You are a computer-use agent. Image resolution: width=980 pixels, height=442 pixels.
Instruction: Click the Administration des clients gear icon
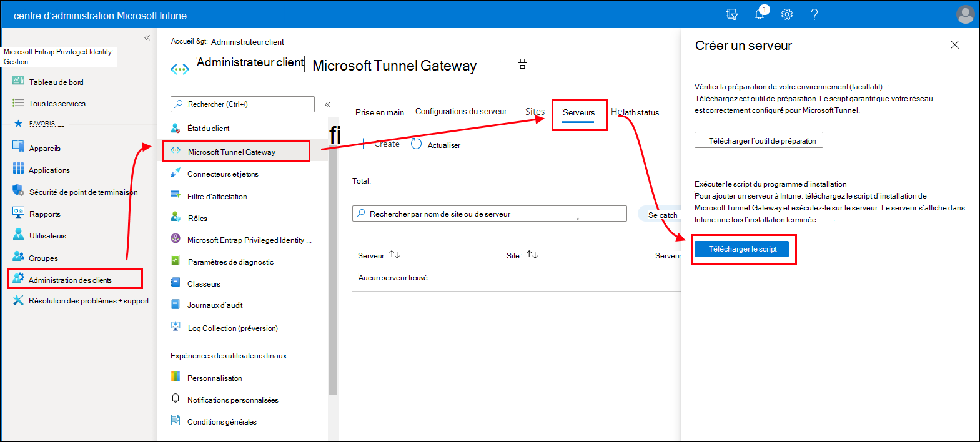click(x=19, y=278)
